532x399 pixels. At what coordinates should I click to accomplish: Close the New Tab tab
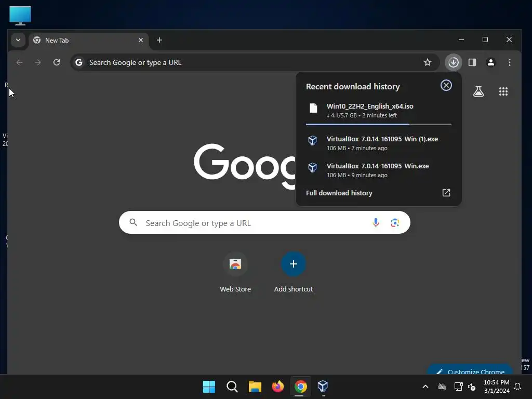(141, 40)
